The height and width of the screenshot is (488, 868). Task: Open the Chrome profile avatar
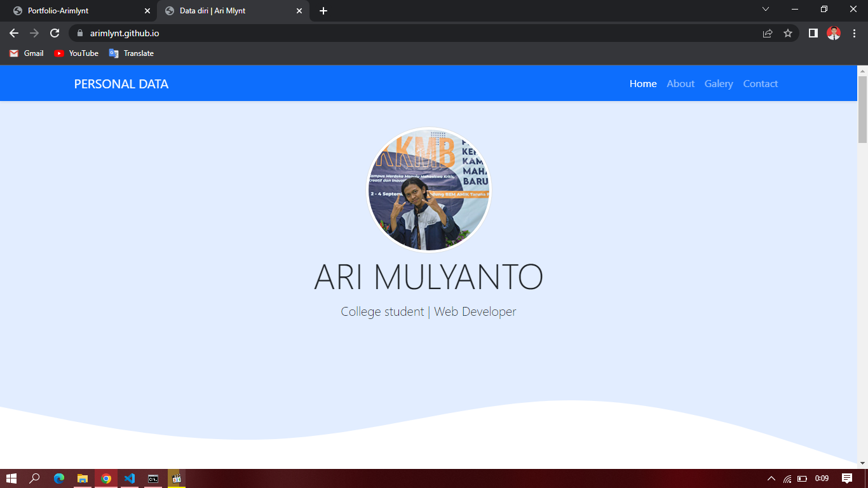click(834, 33)
